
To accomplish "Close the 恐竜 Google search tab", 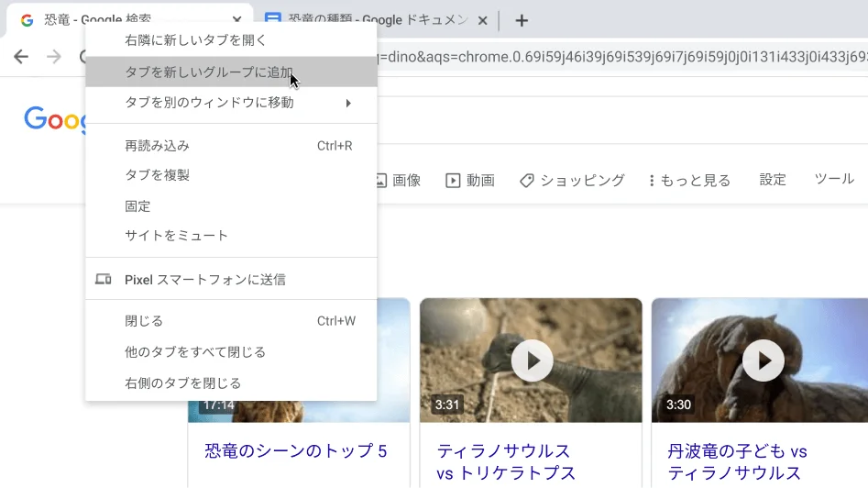I will tap(237, 20).
